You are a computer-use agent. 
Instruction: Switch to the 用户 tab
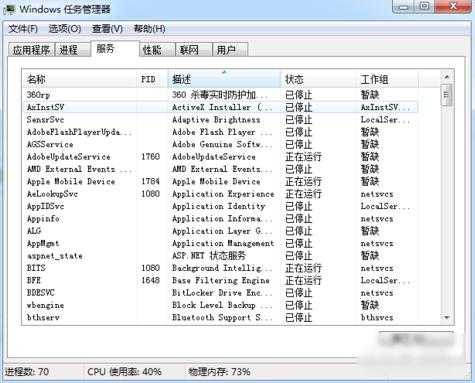[230, 50]
